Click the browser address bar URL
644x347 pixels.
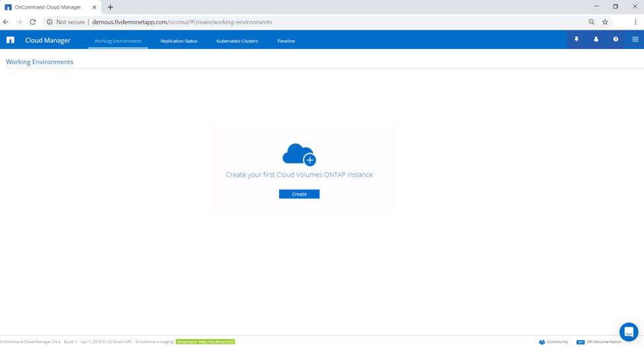click(x=182, y=22)
